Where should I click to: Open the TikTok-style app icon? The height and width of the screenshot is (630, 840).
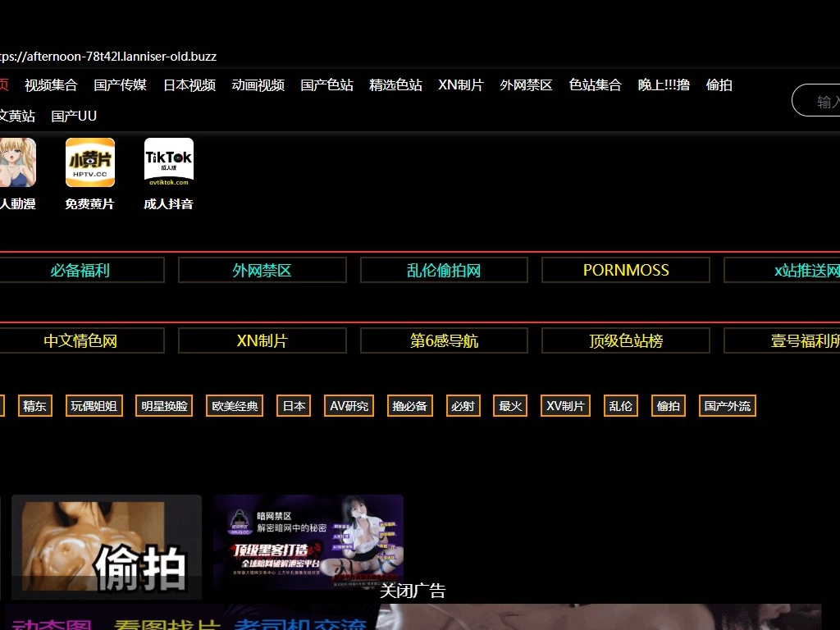click(x=169, y=162)
